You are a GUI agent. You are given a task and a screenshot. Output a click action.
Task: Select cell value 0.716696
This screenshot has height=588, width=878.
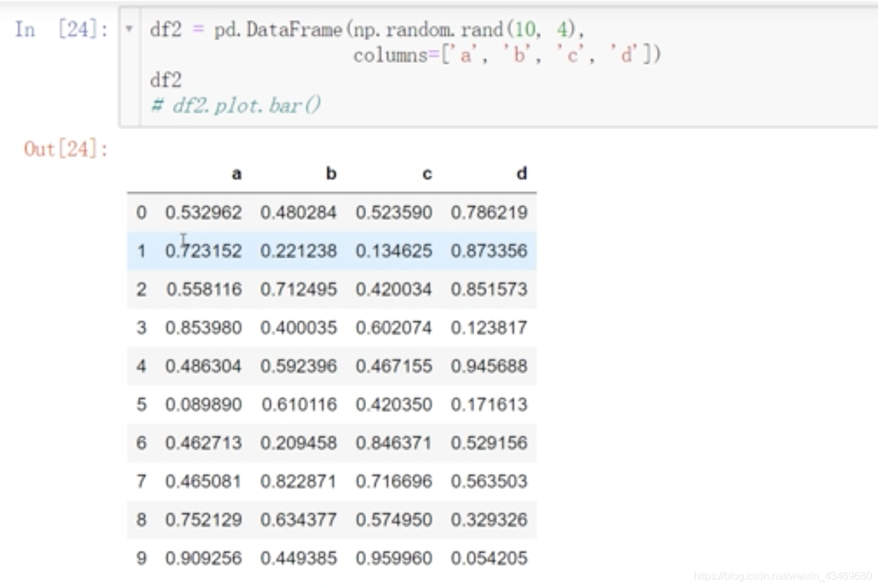tap(394, 481)
